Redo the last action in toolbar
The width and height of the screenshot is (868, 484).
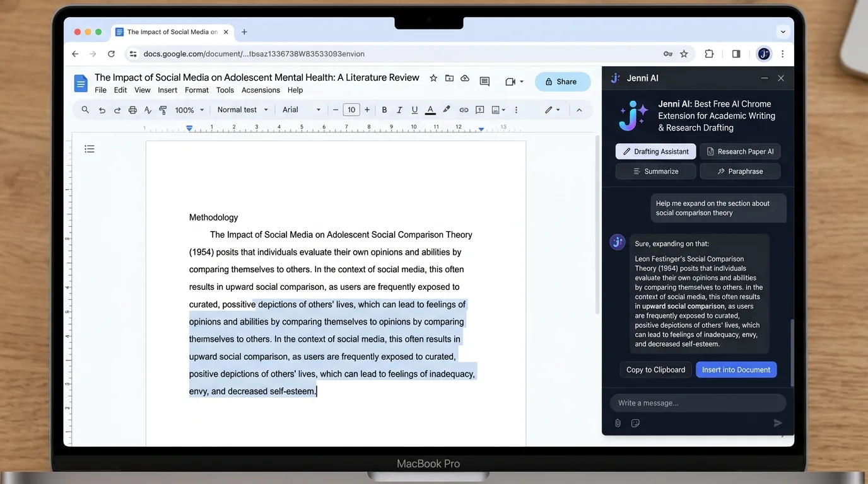[x=117, y=110]
